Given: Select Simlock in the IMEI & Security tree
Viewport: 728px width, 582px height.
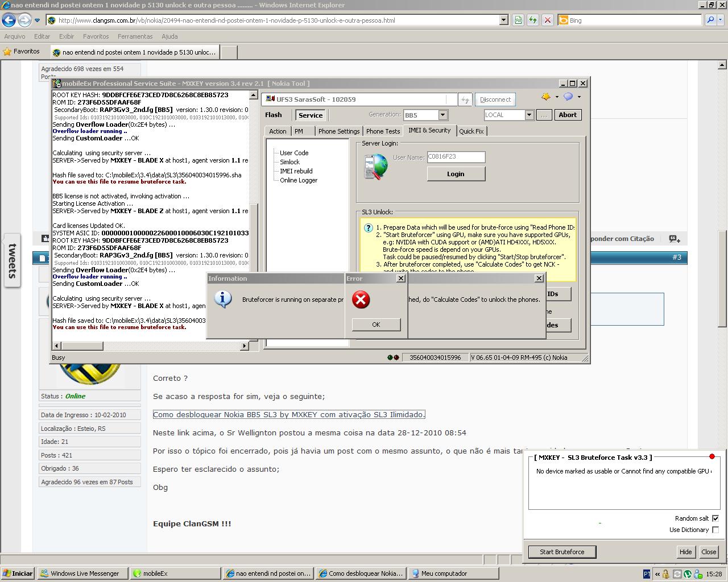Looking at the screenshot, I should [289, 162].
